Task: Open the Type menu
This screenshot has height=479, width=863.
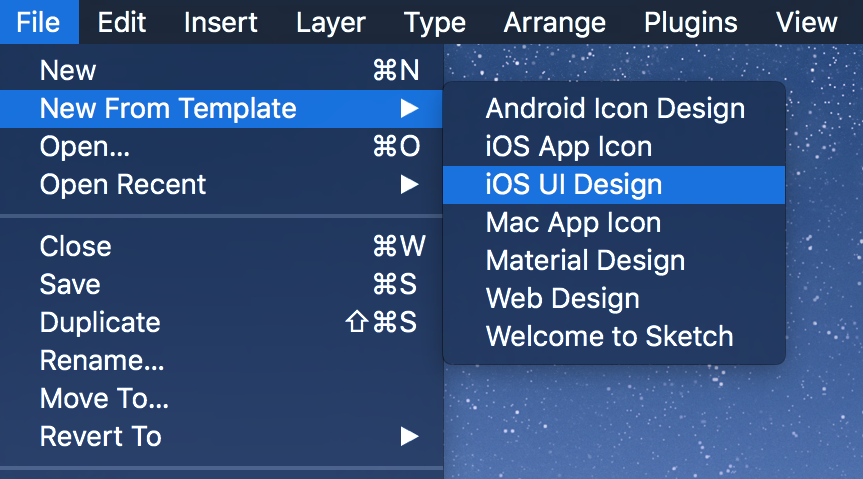Action: (435, 22)
